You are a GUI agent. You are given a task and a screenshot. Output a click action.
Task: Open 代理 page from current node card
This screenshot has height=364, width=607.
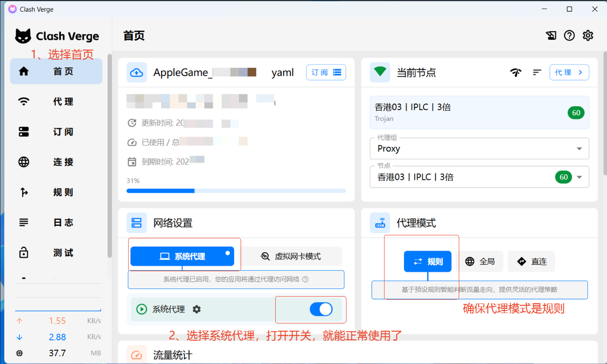click(x=569, y=73)
